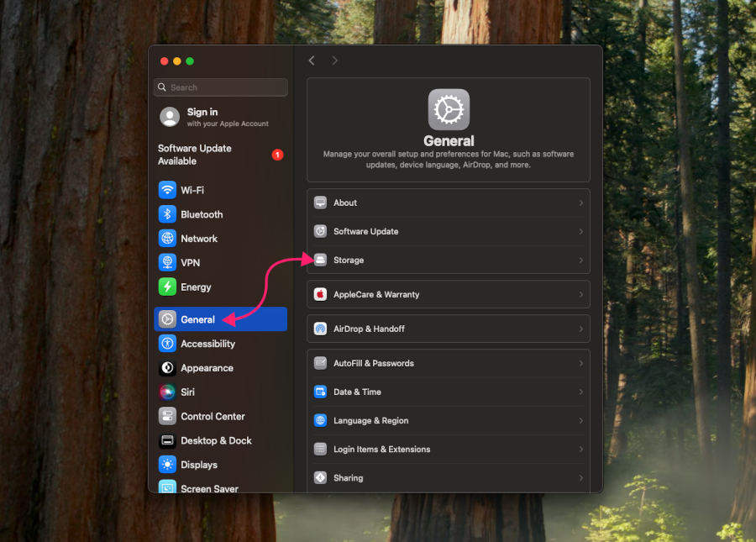Click the Search field
Image resolution: width=756 pixels, height=542 pixels.
(x=220, y=87)
